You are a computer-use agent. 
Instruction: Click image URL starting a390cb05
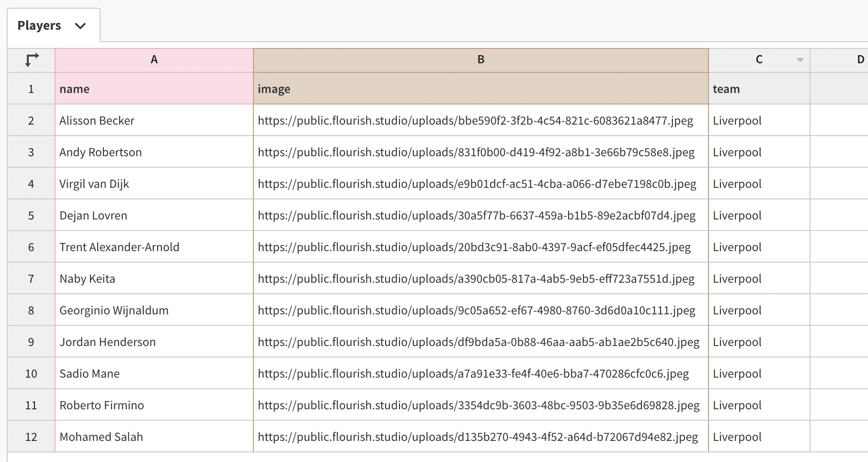click(481, 278)
